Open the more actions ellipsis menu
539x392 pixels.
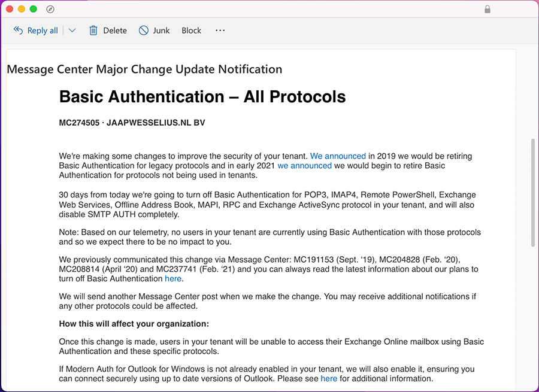(220, 31)
